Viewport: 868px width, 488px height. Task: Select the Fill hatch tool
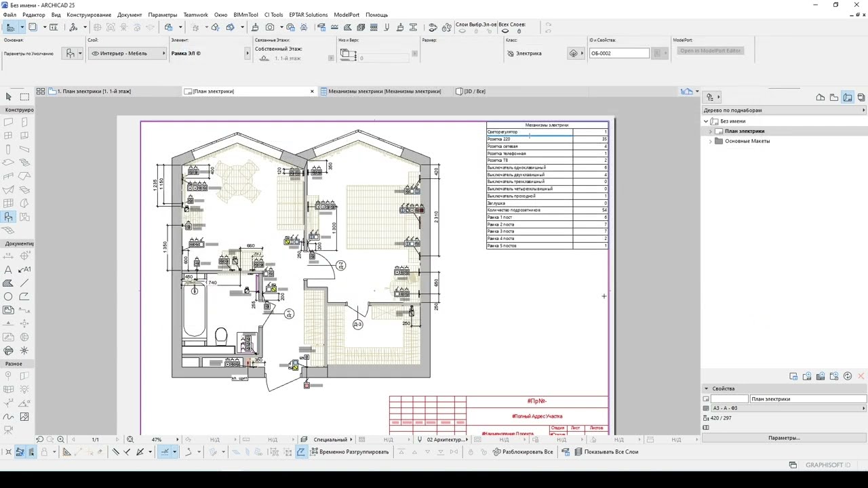[8, 283]
